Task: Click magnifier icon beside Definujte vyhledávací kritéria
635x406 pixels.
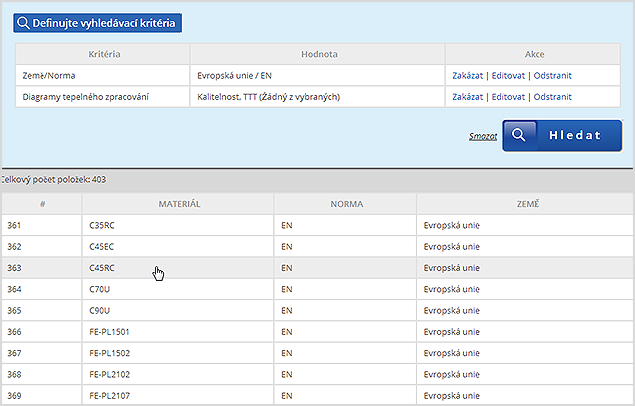Action: point(23,23)
